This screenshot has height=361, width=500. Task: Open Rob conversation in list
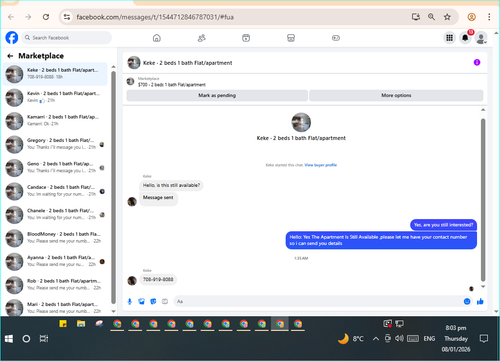(55, 285)
